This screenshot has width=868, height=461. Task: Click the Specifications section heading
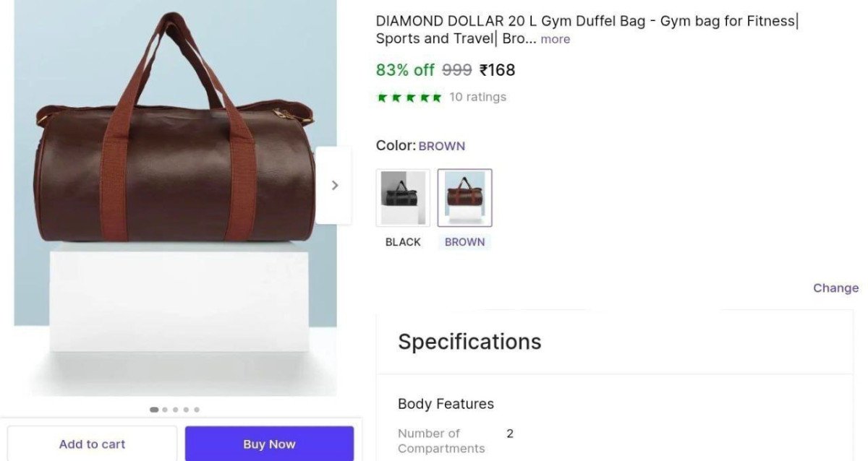(x=469, y=341)
